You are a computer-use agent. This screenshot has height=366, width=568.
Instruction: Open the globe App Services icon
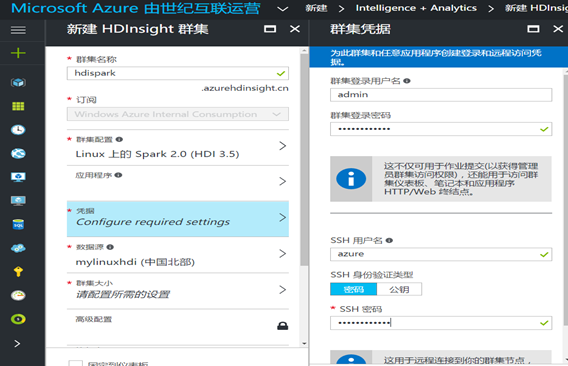[18, 154]
